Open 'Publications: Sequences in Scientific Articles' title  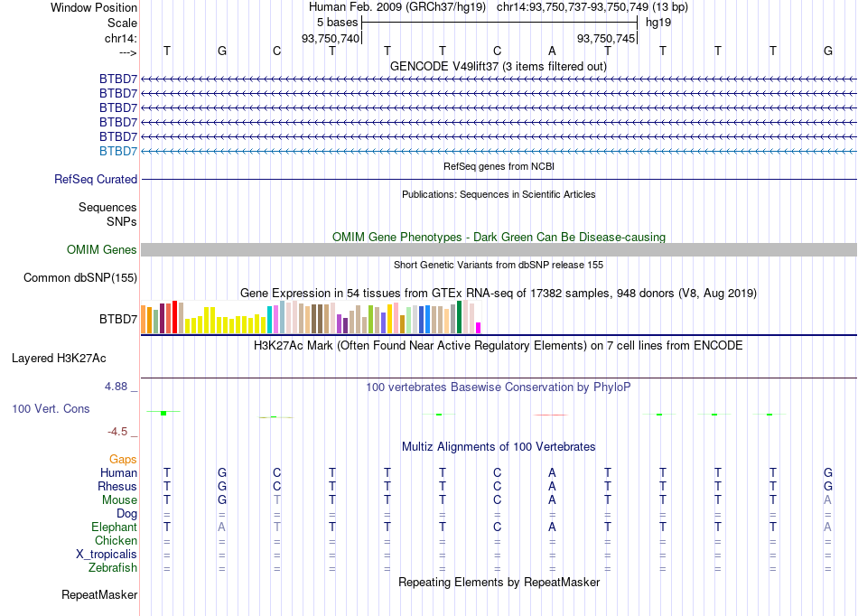click(x=499, y=194)
